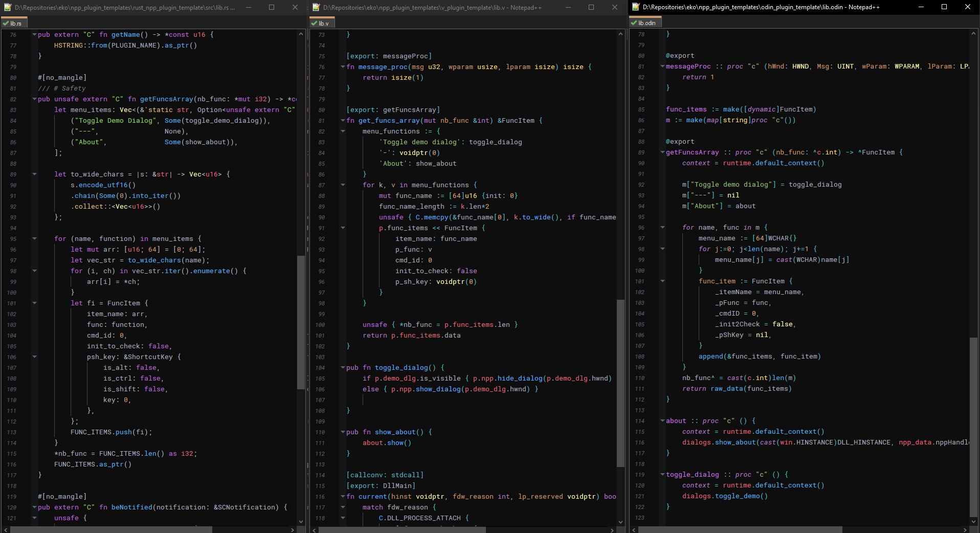Collapse menu_functions map fold at line 82 in lib.v
The width and height of the screenshot is (980, 533).
pos(343,131)
